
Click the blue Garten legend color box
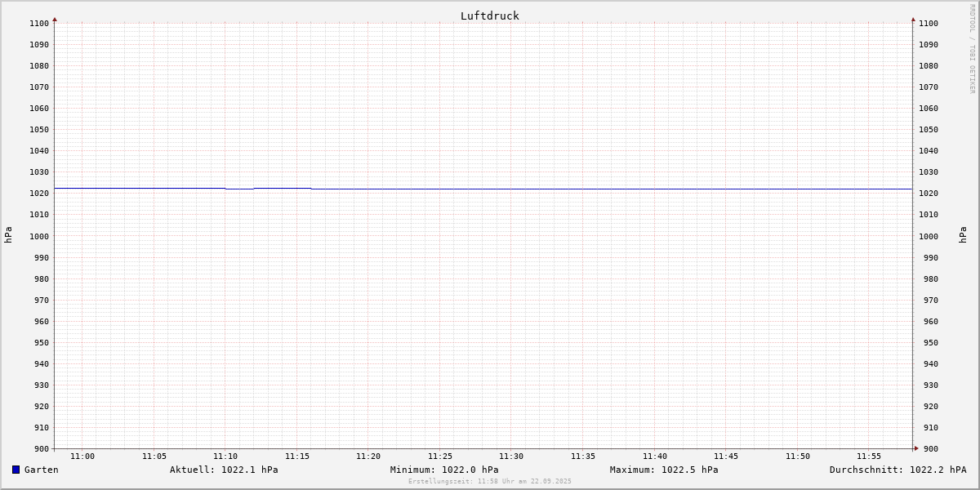pyautogui.click(x=16, y=470)
